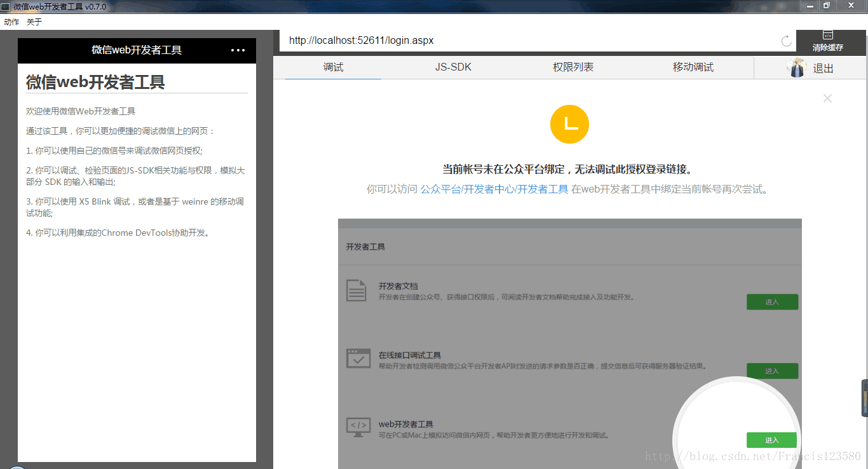Click the user avatar next to 退出
Image resolution: width=868 pixels, height=469 pixels.
[796, 68]
